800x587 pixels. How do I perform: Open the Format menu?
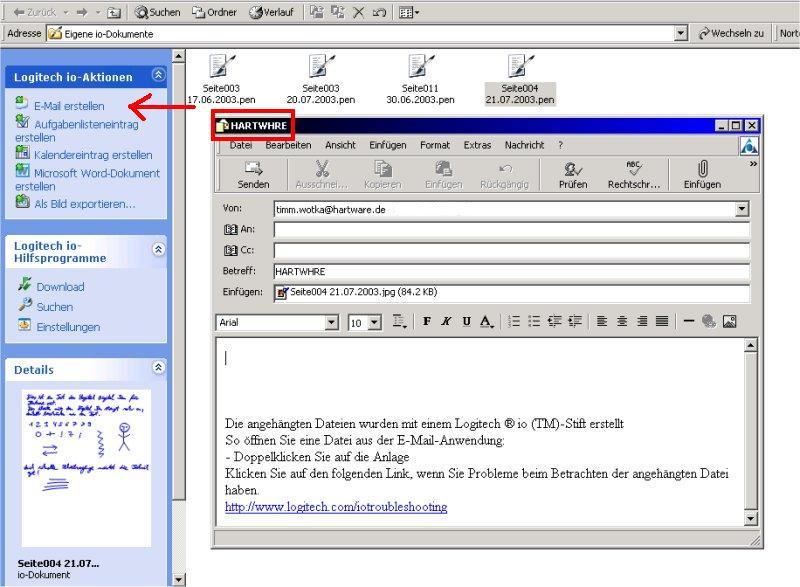click(x=435, y=145)
